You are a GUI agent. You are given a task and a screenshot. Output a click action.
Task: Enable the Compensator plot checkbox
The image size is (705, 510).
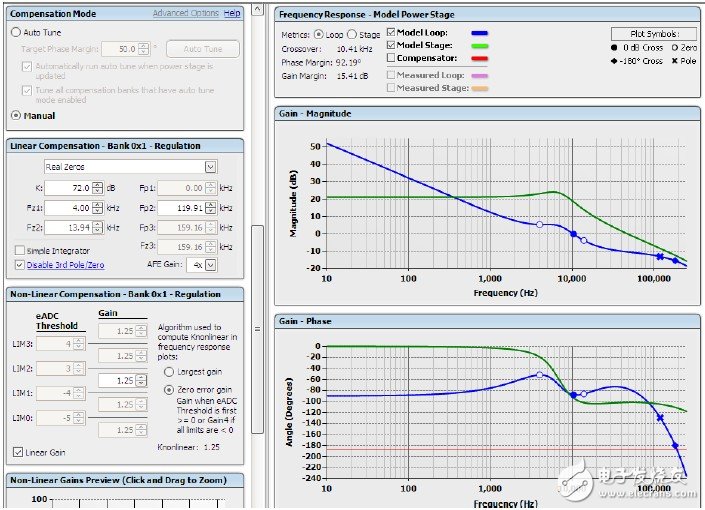click(391, 58)
